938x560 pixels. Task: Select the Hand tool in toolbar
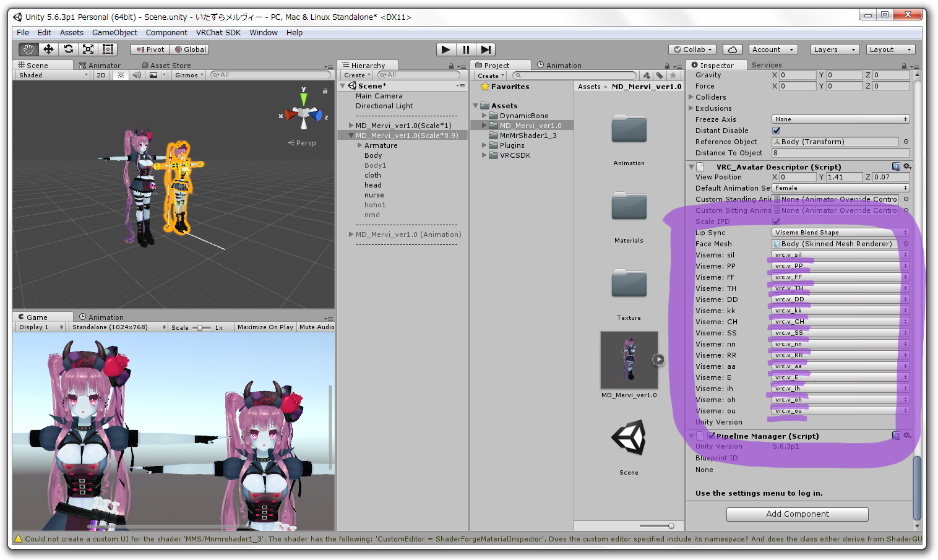(x=28, y=50)
